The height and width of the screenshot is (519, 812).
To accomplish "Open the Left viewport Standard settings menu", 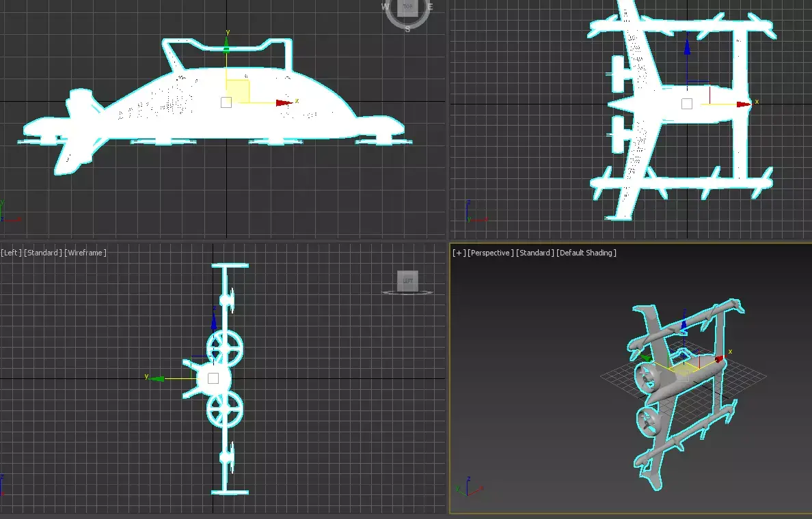I will (43, 253).
